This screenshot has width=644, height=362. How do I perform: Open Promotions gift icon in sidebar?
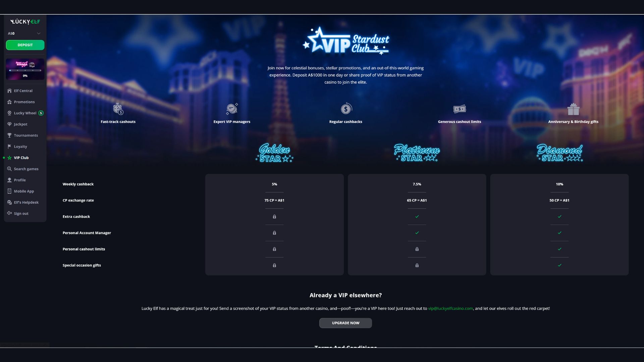tap(9, 102)
